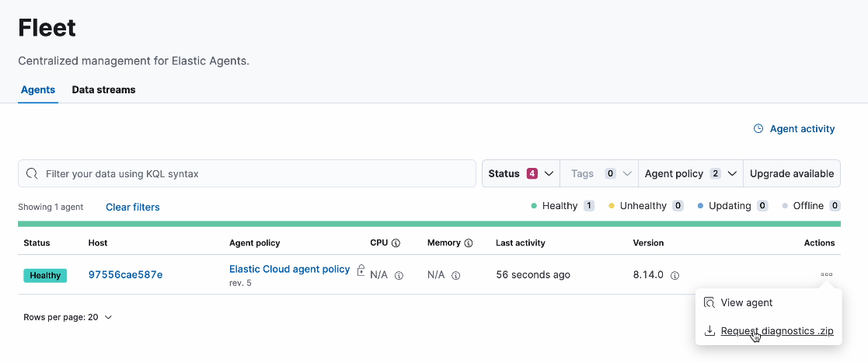Image resolution: width=868 pixels, height=363 pixels.
Task: Open the three-dot Actions menu for the agent
Action: tap(826, 274)
